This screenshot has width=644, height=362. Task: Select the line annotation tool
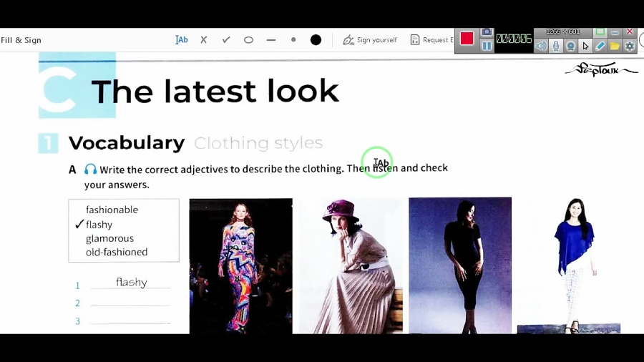pyautogui.click(x=271, y=40)
